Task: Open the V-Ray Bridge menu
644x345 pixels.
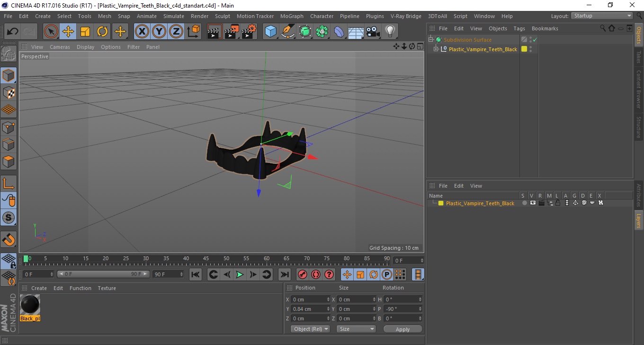Action: click(406, 16)
